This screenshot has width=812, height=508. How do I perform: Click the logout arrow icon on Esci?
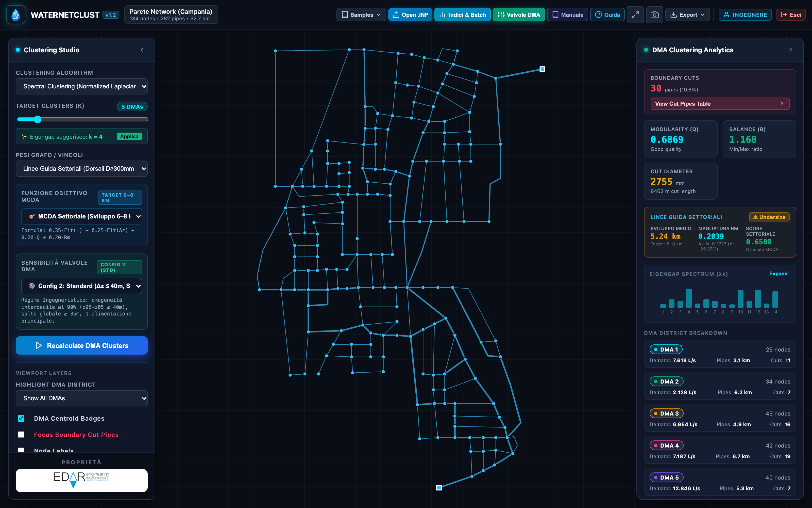tap(784, 15)
